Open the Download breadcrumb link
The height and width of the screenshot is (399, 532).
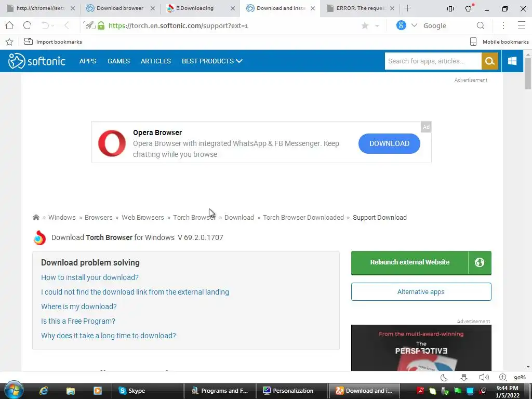239,218
